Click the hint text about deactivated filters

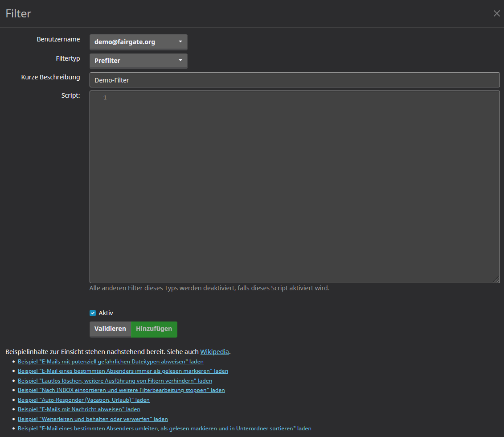click(209, 288)
